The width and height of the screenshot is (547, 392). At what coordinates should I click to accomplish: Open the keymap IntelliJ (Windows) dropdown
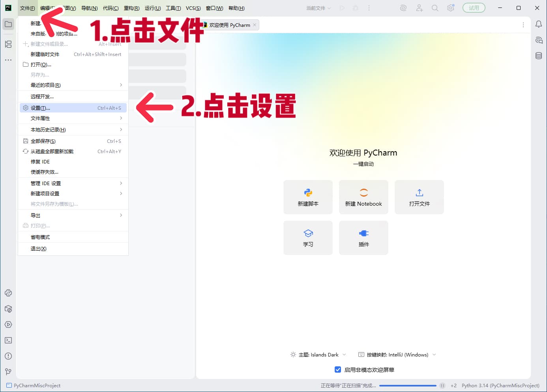click(397, 354)
